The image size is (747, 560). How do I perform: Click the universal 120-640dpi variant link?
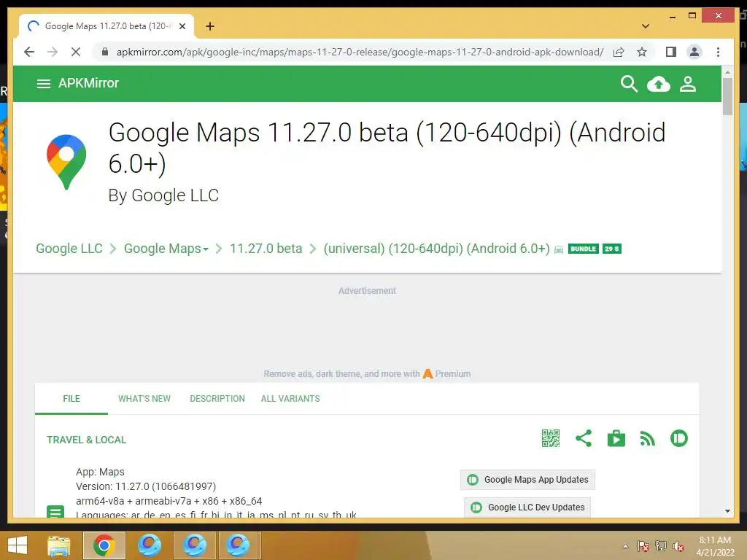coord(436,249)
